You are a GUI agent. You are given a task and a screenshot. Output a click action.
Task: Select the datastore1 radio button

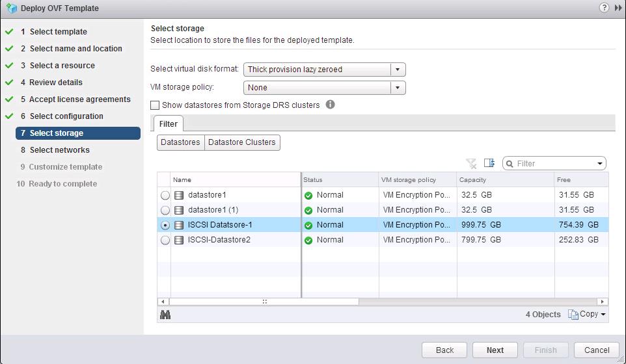165,196
